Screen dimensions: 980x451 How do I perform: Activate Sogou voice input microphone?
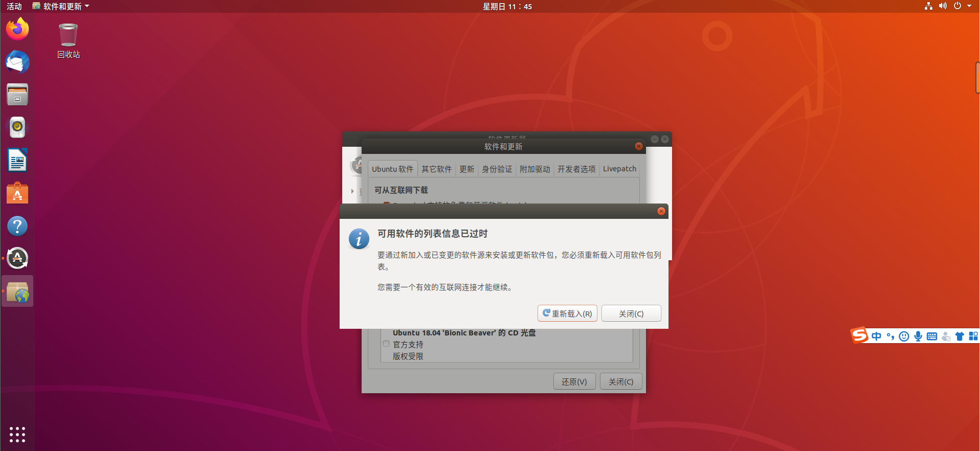tap(918, 336)
